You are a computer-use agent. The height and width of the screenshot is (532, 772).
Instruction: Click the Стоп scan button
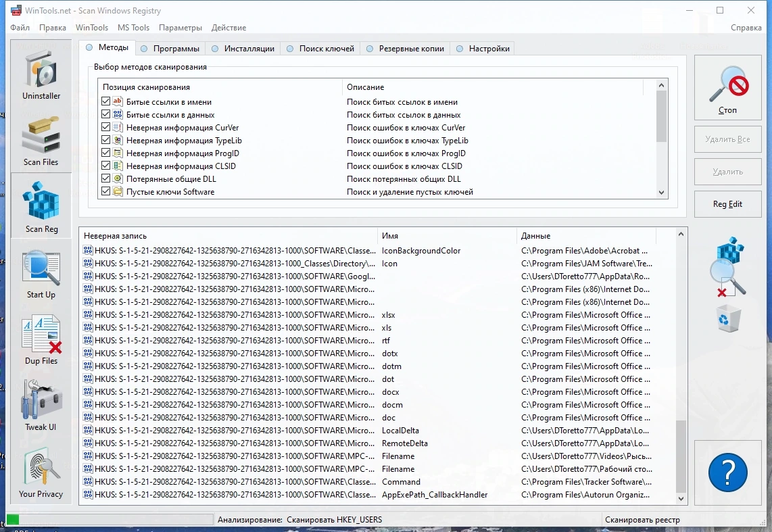[x=727, y=88]
